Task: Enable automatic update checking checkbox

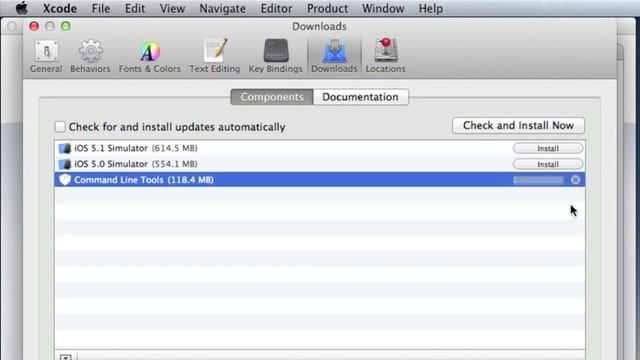Action: tap(60, 127)
